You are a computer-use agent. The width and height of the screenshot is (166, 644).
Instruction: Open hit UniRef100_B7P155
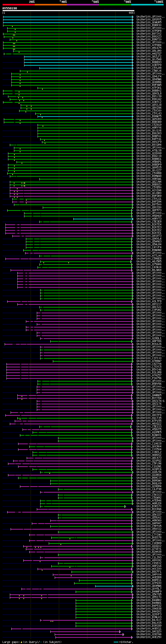coord(149,421)
